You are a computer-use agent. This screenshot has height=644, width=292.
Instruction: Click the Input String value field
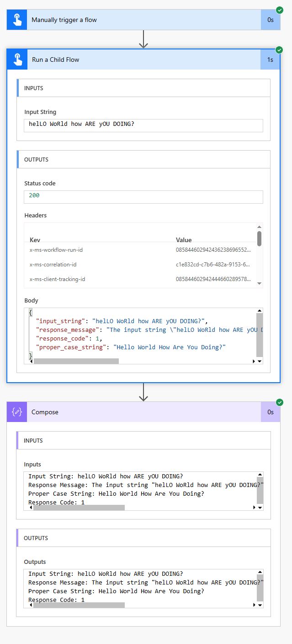pos(143,125)
